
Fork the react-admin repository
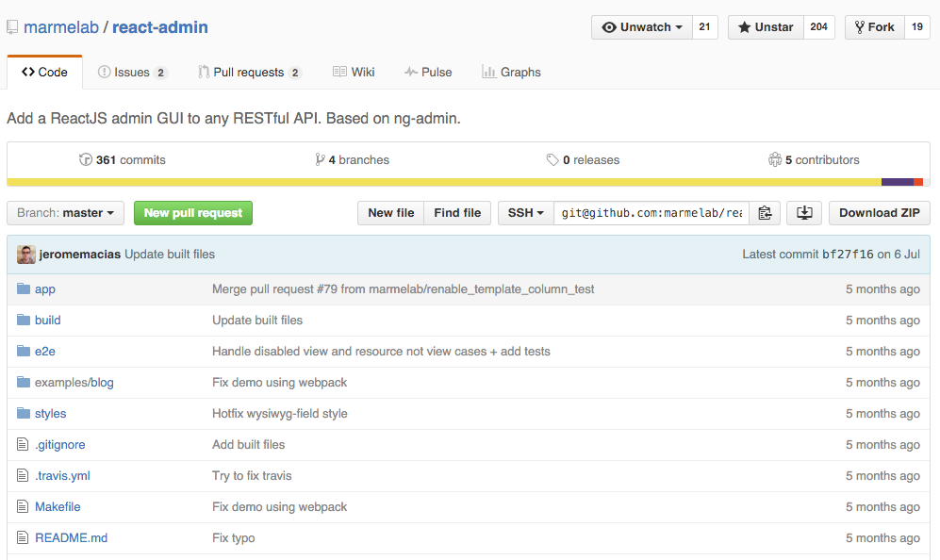pos(875,27)
